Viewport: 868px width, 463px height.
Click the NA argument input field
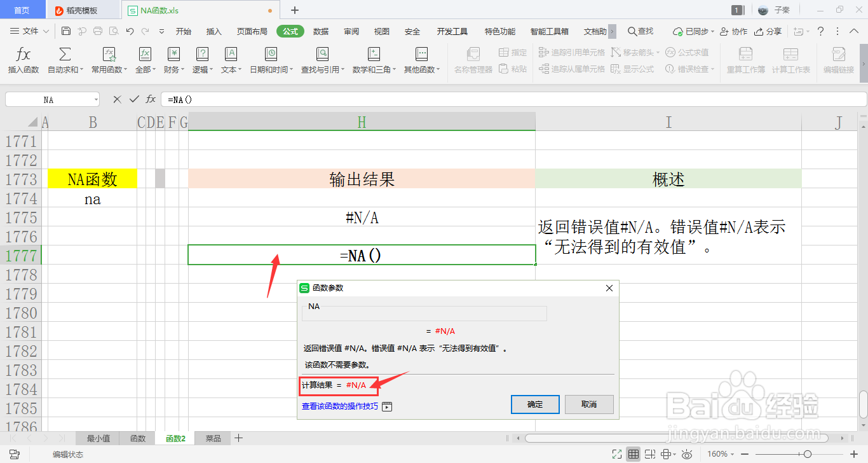pos(424,313)
